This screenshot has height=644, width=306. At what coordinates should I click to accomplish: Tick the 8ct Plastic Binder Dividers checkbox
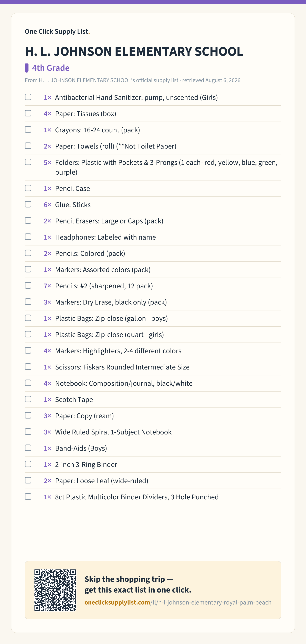28,497
